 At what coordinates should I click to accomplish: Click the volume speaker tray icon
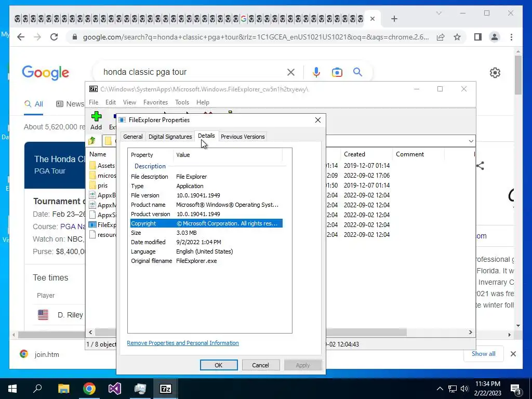point(464,389)
